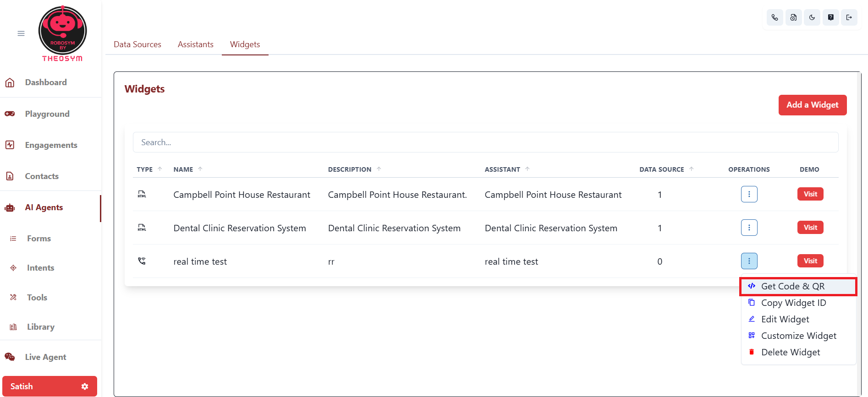The height and width of the screenshot is (397, 868).
Task: Visit demo for Campbell Point House Restaurant
Action: [x=810, y=194]
